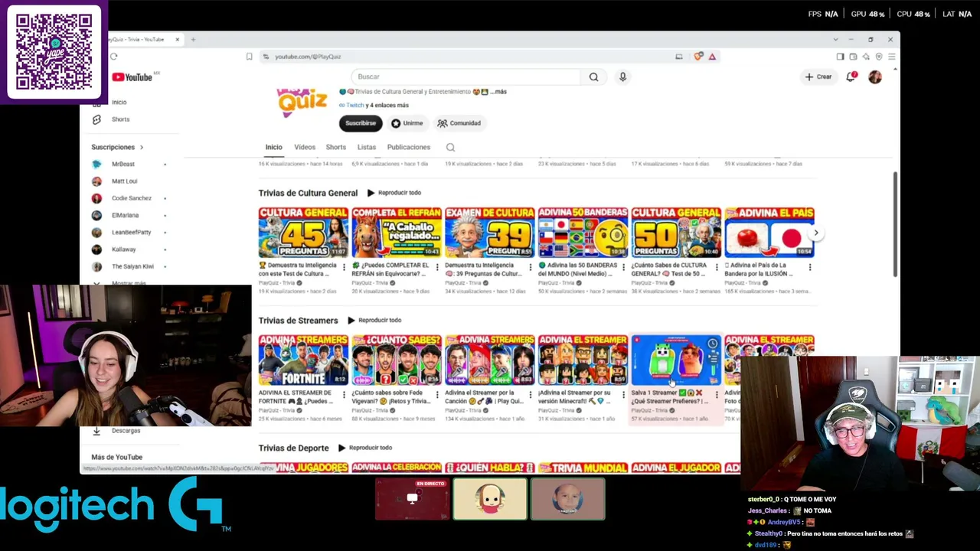The width and height of the screenshot is (980, 551).
Task: Open the browser hamburger menu
Action: pos(891,57)
